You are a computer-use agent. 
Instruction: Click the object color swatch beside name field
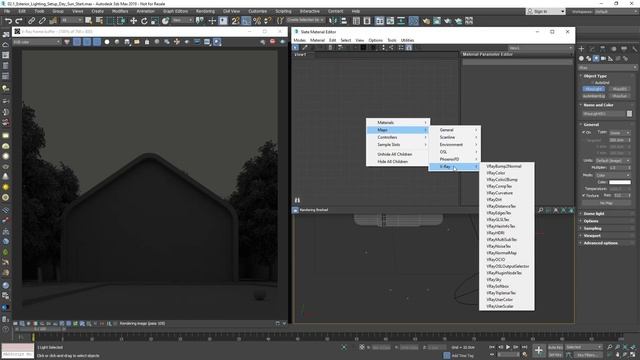[x=629, y=114]
